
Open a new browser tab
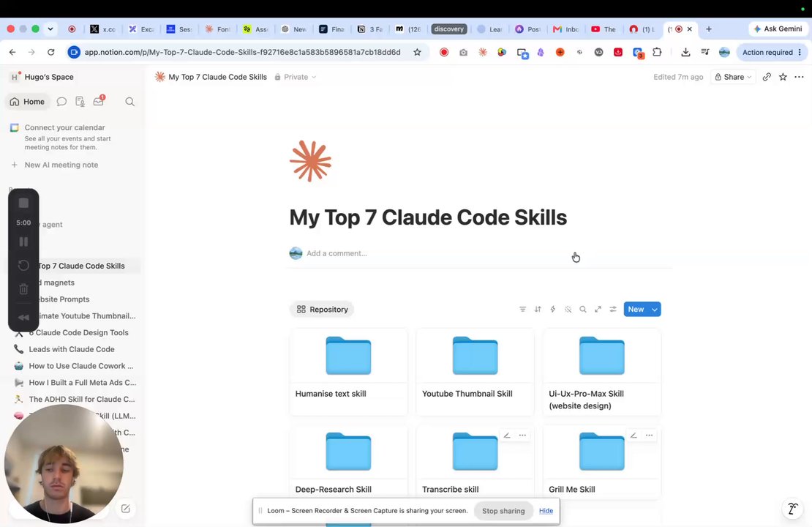[708, 29]
